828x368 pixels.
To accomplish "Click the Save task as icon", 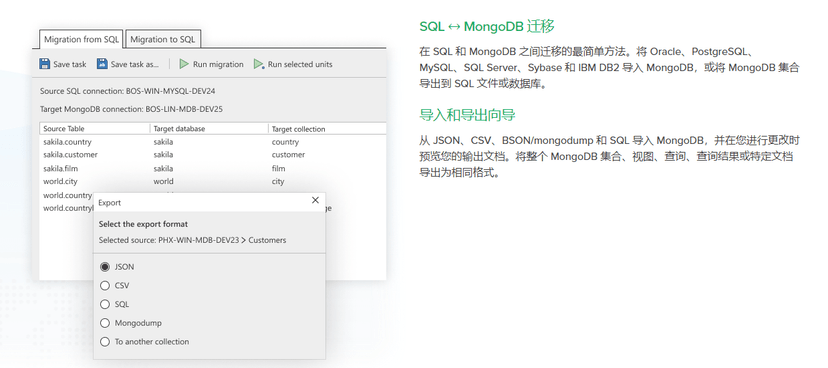I will [x=102, y=64].
